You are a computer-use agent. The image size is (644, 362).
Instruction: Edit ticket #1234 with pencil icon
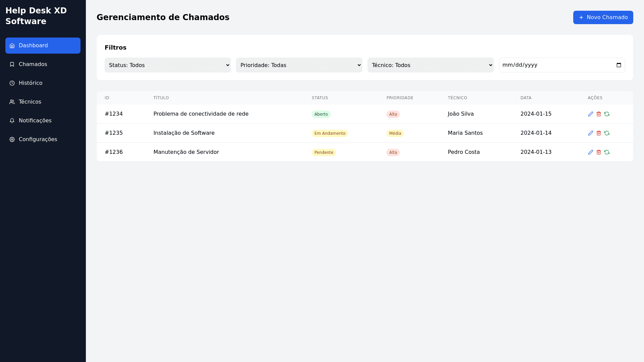[x=591, y=114]
